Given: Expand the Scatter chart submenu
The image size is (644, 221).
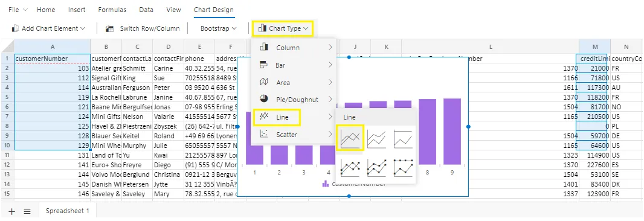Looking at the screenshot, I should coord(294,134).
